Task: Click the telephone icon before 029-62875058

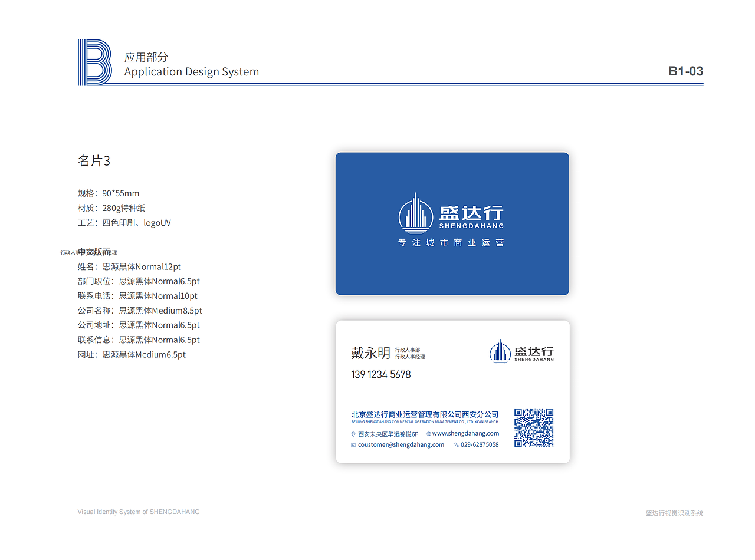Action: 457,445
